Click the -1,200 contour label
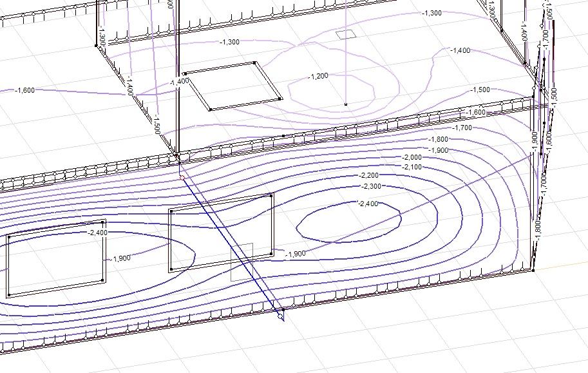588x373 pixels. [319, 76]
